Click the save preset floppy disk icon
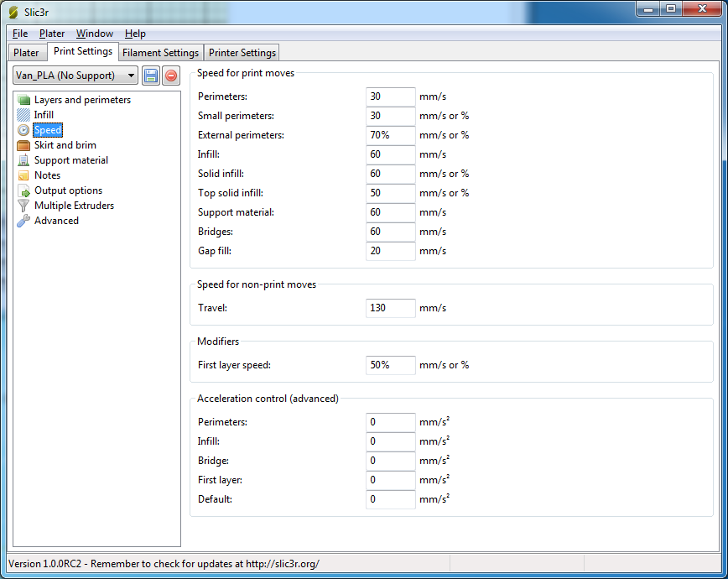This screenshot has height=579, width=728. point(151,76)
